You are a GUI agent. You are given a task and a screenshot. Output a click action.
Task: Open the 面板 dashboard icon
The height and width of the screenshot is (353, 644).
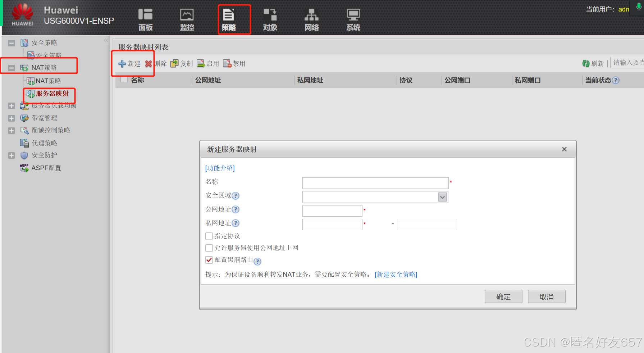145,15
